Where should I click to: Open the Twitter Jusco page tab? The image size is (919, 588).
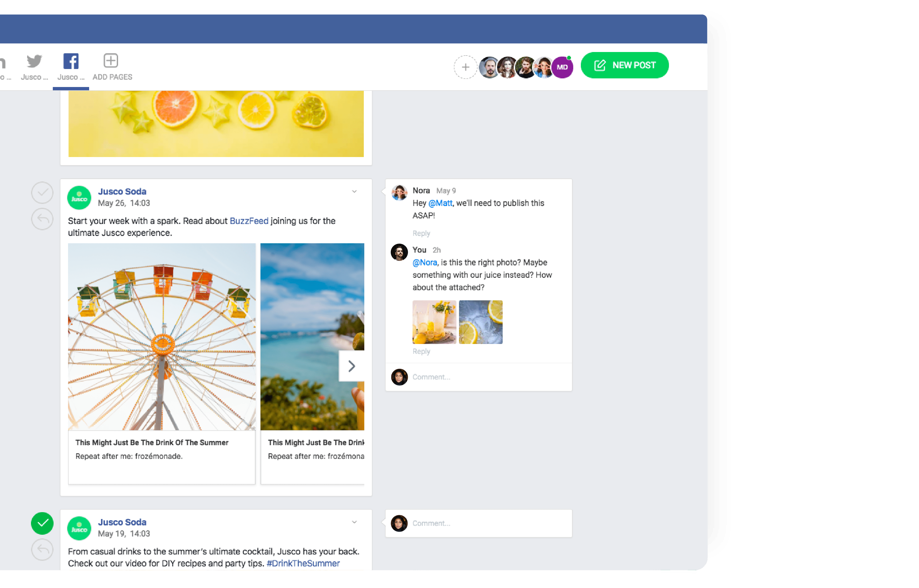point(34,67)
